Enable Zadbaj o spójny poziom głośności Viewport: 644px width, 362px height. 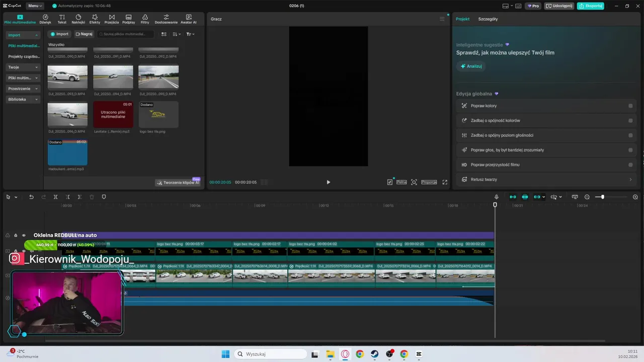630,135
